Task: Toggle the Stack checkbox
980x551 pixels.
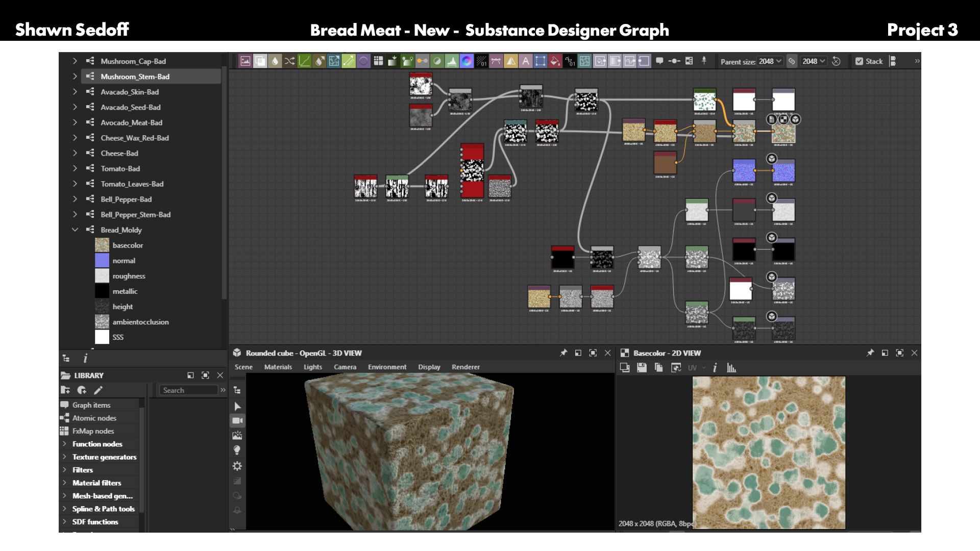Action: tap(859, 61)
